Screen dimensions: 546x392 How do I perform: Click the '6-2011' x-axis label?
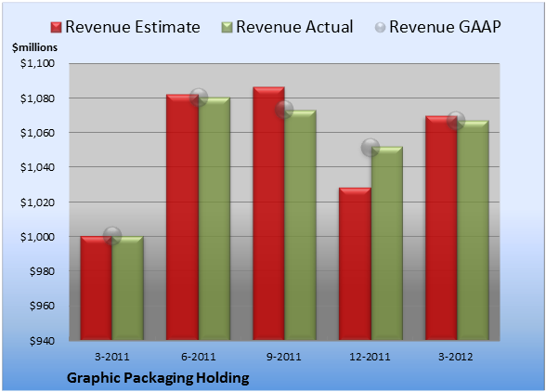click(199, 357)
